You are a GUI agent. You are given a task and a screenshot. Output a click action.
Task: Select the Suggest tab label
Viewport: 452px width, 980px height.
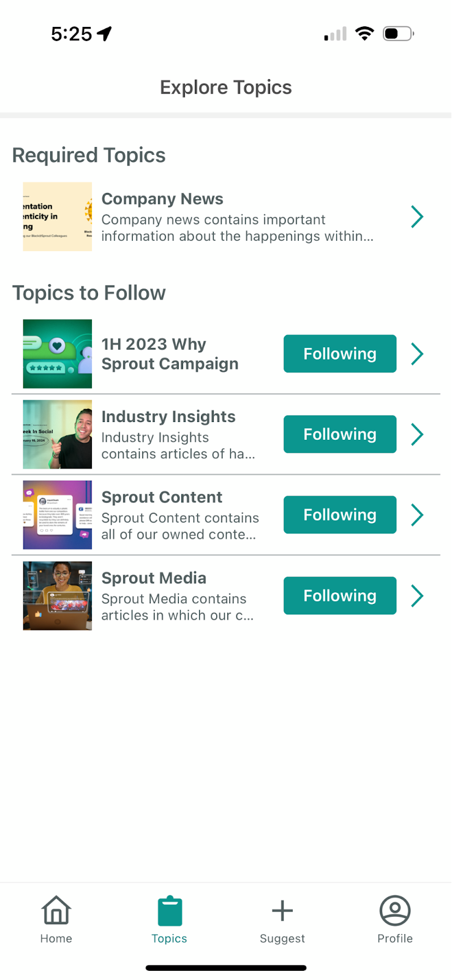tap(282, 938)
